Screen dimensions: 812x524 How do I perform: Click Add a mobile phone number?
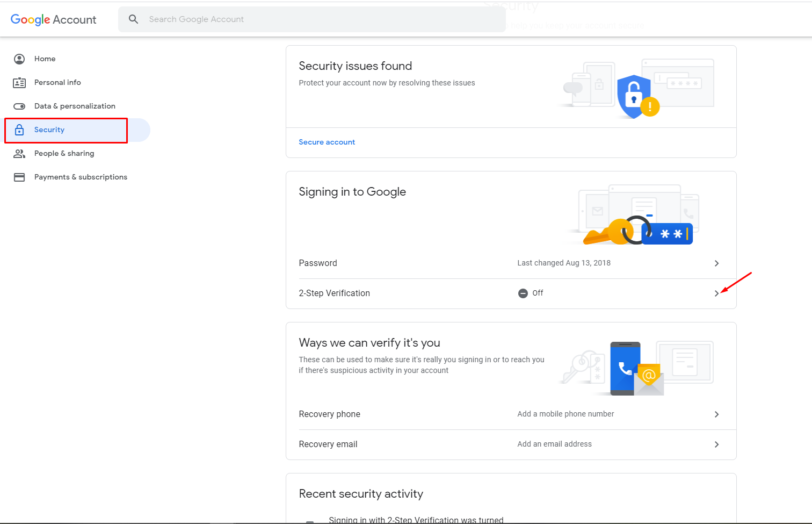pyautogui.click(x=565, y=414)
